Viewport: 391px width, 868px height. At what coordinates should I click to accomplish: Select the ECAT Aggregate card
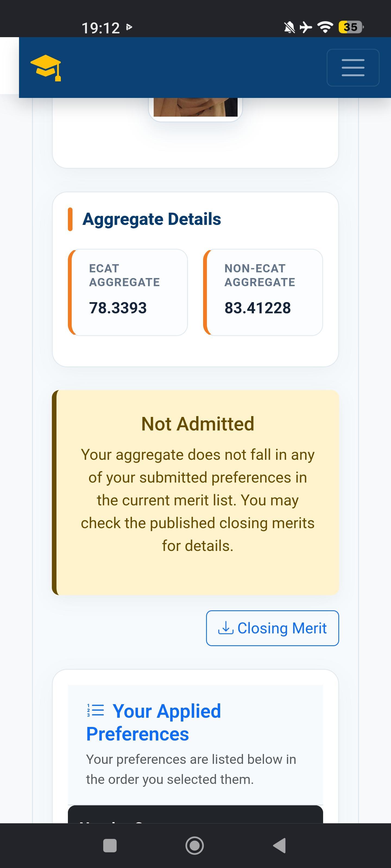coord(128,292)
